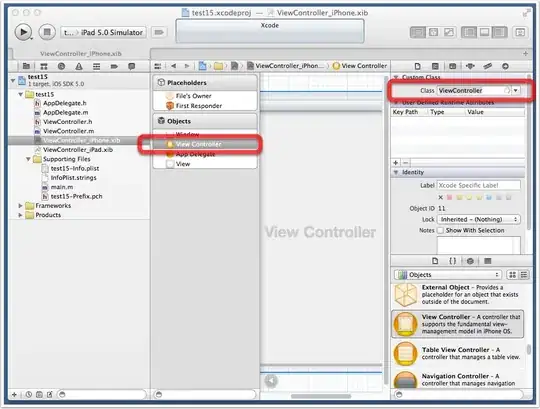The height and width of the screenshot is (409, 540).
Task: Show the Media library
Action: 488,261
